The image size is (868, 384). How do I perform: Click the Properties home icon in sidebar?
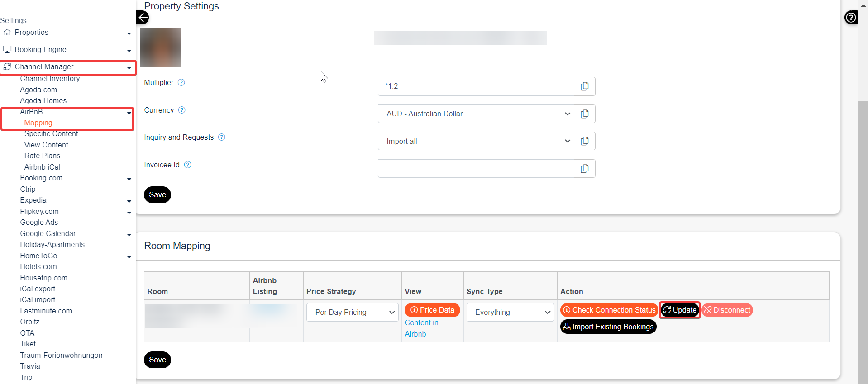[x=7, y=33]
